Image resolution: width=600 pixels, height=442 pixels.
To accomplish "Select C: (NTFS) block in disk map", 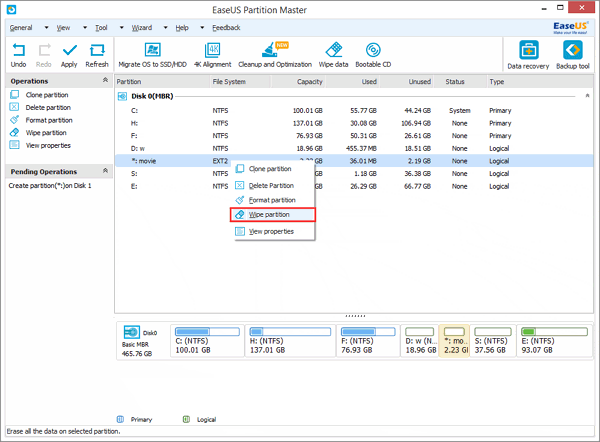I will tap(207, 341).
